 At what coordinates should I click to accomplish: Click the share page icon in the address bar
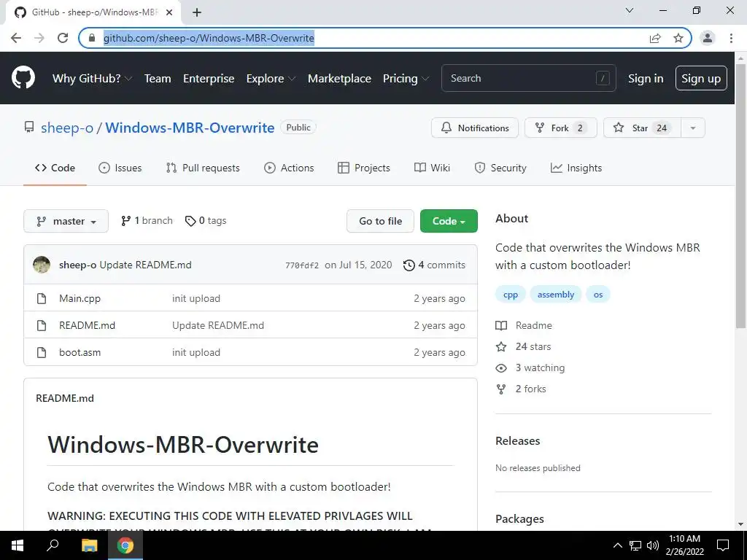655,38
